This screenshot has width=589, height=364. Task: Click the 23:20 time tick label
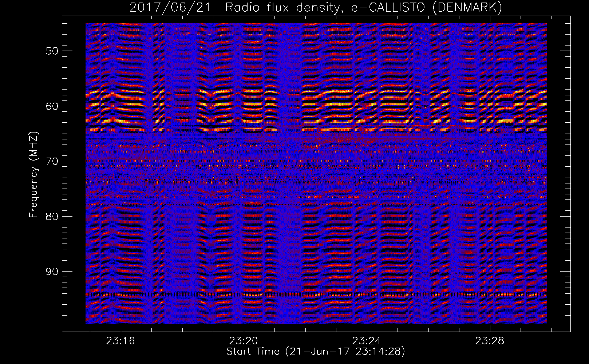(x=244, y=341)
